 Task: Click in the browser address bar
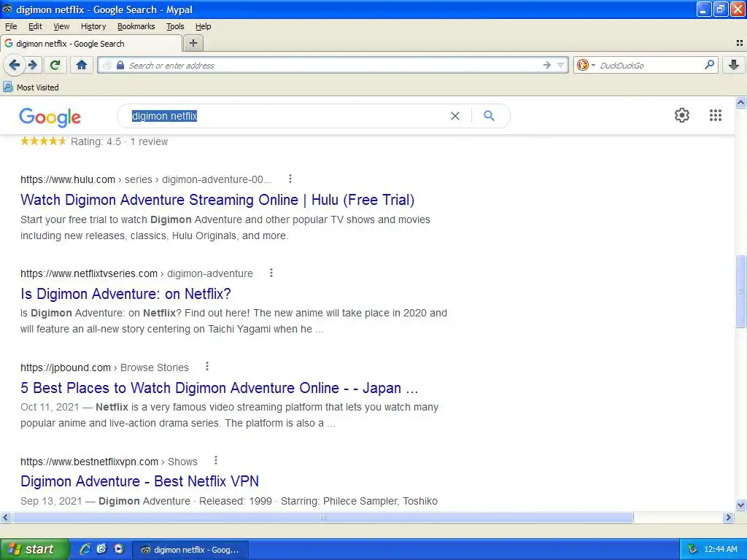click(333, 65)
